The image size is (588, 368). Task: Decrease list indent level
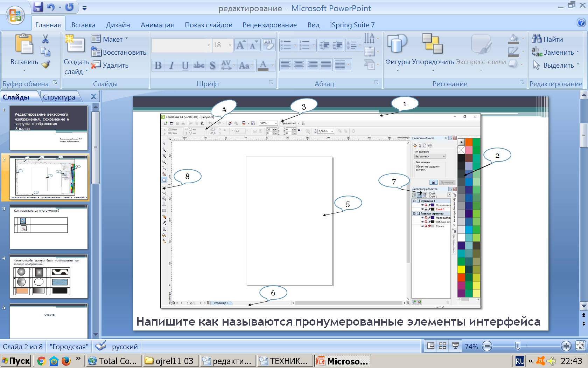point(324,45)
